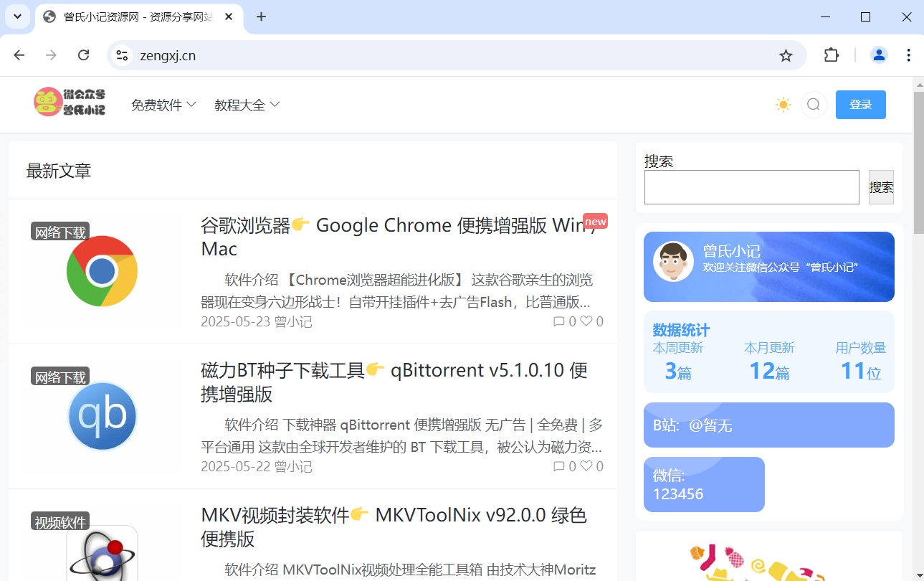Click the page vertical scrollbar thumb
Viewport: 924px width, 581px height.
coord(918,162)
